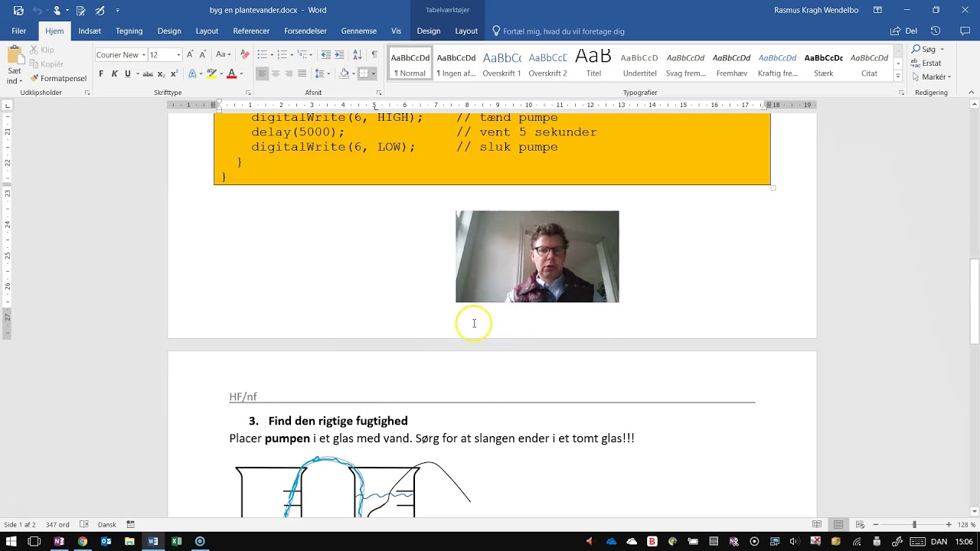
Task: Increase paragraph indent
Action: [x=339, y=54]
